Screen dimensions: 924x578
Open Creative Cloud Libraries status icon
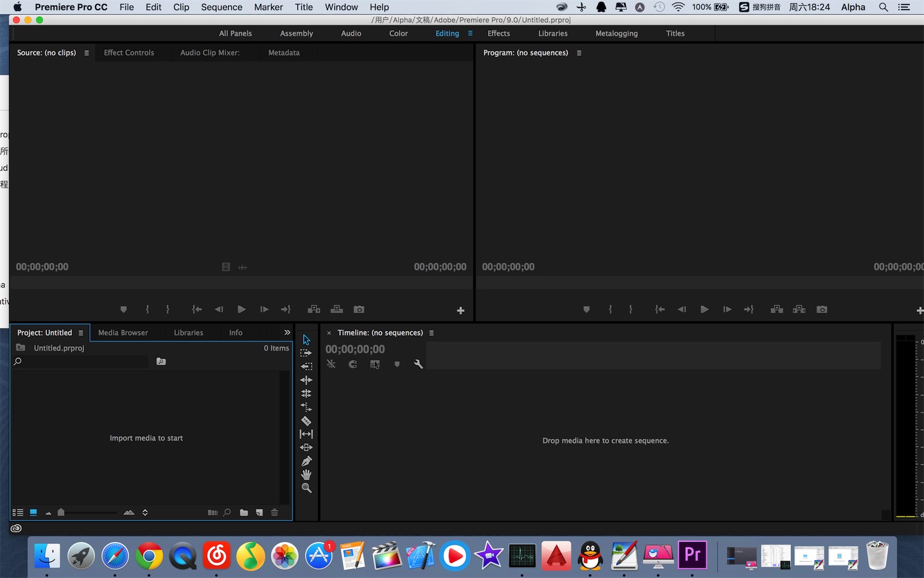coord(16,529)
